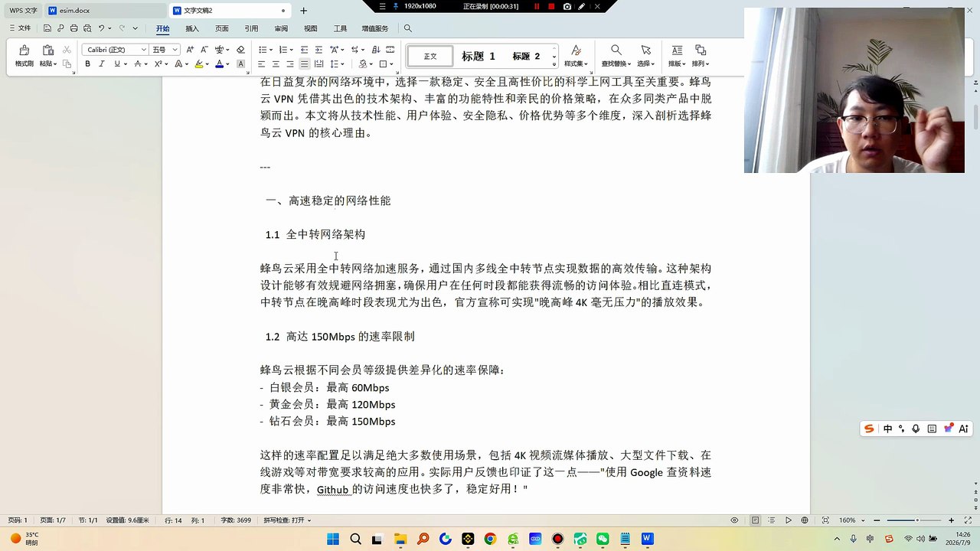This screenshot has width=980, height=551.
Task: Switch to the 视图 ribbon tab
Action: coord(310,28)
